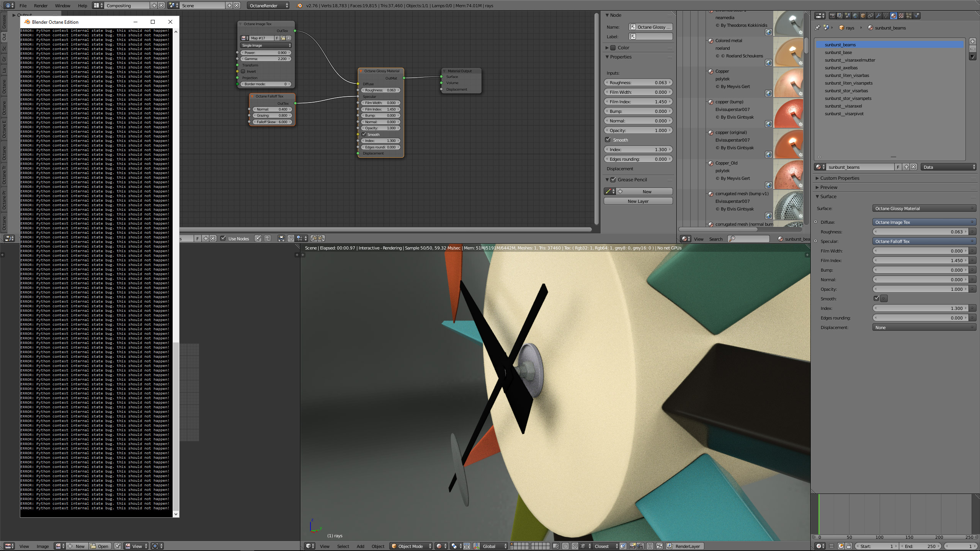
Task: Uncheck Smooth in Node Properties panel
Action: tap(608, 140)
